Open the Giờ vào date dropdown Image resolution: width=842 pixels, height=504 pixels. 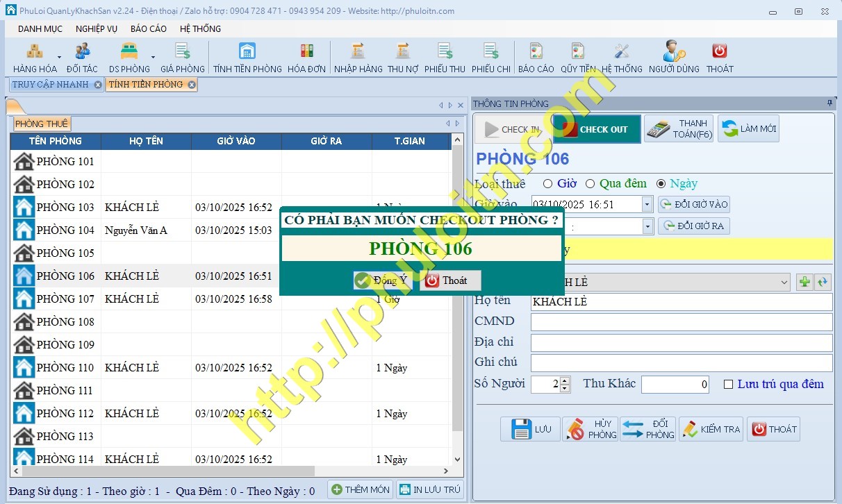647,204
